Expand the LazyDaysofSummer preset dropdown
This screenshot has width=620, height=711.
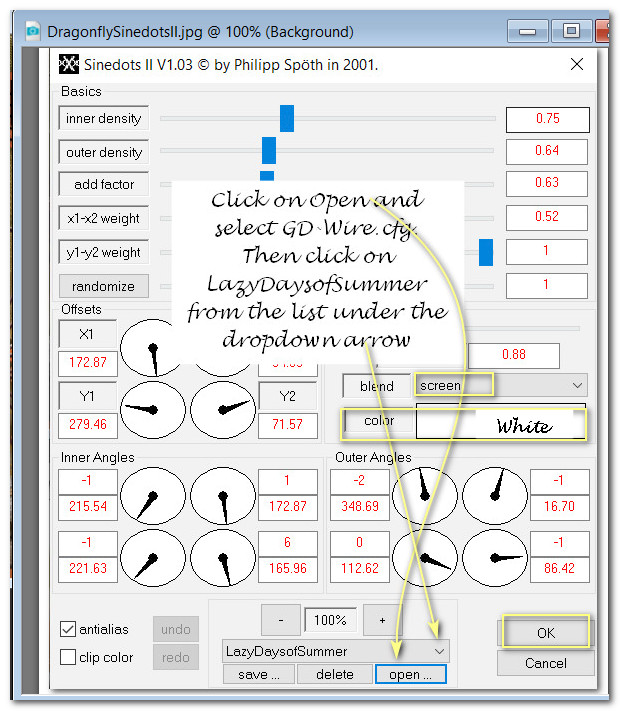438,651
